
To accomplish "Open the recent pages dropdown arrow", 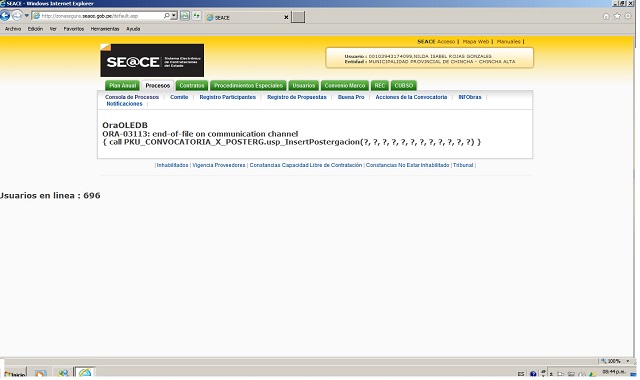I will tap(27, 16).
